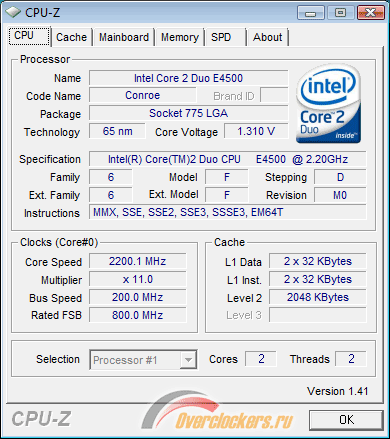Click the L1 Data value 2 x 32 KBytes
Image resolution: width=390 pixels, height=439 pixels.
[x=318, y=261]
